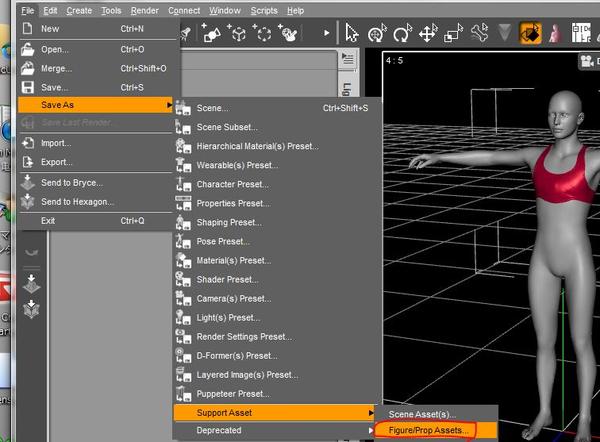The width and height of the screenshot is (600, 442).
Task: Expand the Save As submenu
Action: (x=96, y=105)
